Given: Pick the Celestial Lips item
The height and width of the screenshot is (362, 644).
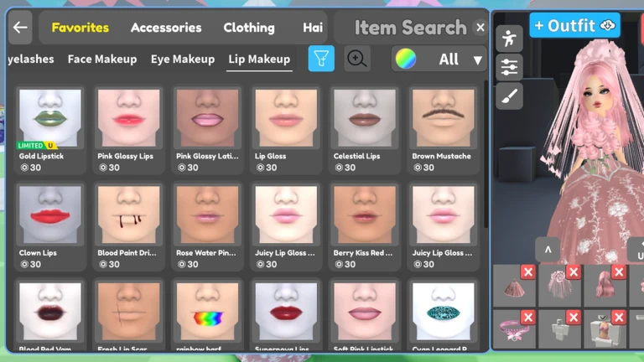Looking at the screenshot, I should (x=365, y=130).
